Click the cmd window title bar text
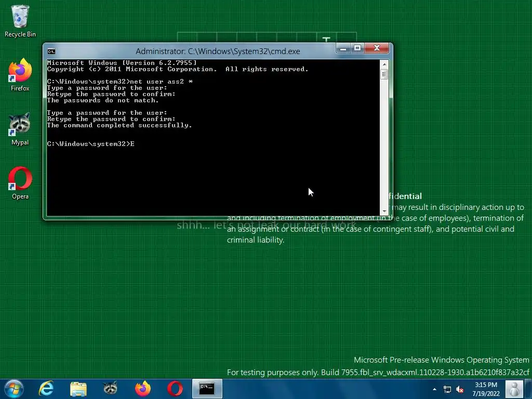This screenshot has width=532, height=399. tap(218, 51)
